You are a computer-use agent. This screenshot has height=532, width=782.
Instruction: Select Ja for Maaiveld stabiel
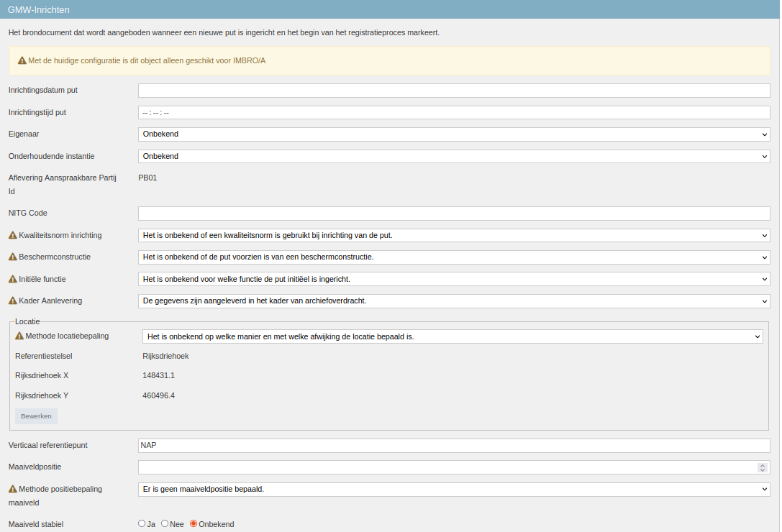[x=142, y=524]
